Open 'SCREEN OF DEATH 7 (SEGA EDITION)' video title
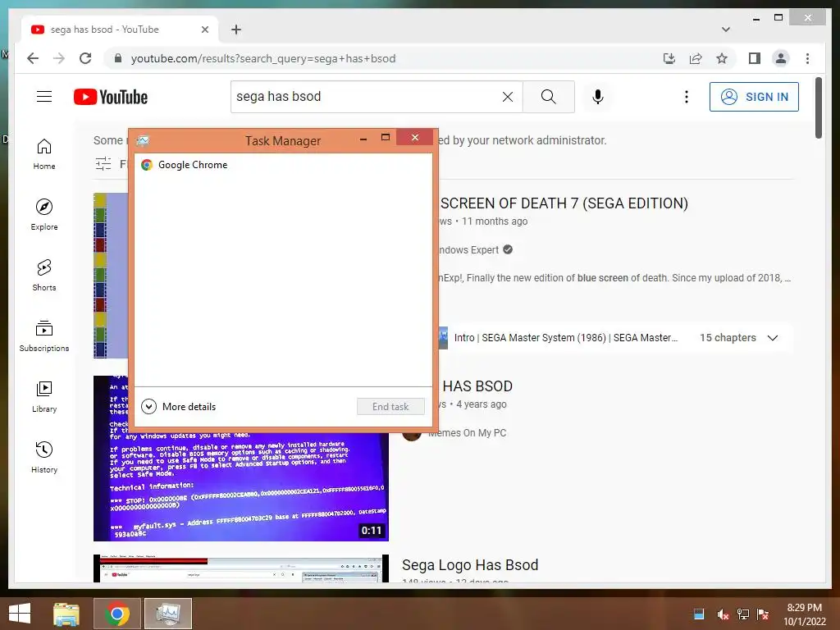Image resolution: width=840 pixels, height=630 pixels. pyautogui.click(x=564, y=203)
